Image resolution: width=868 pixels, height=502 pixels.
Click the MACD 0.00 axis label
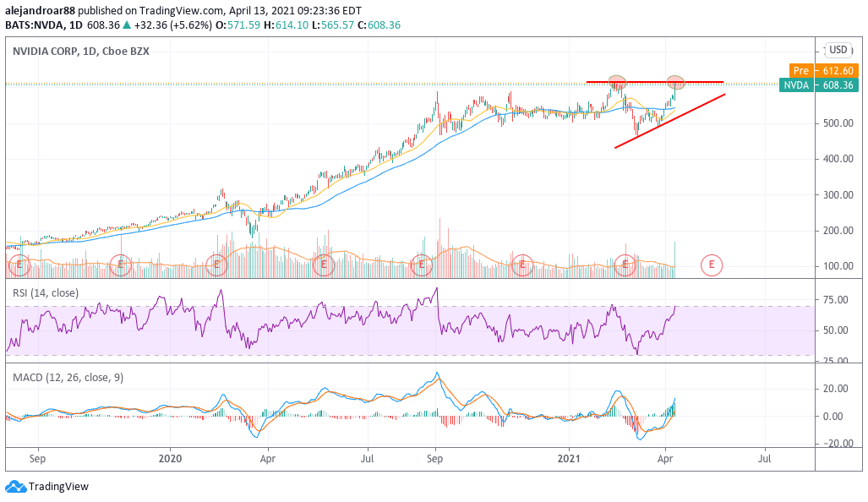(x=833, y=416)
